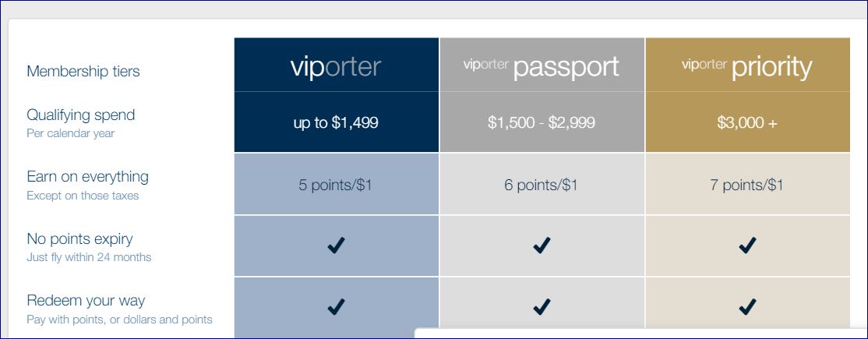Click the No points expiry checkmark under priority
The height and width of the screenshot is (339, 868).
click(747, 245)
